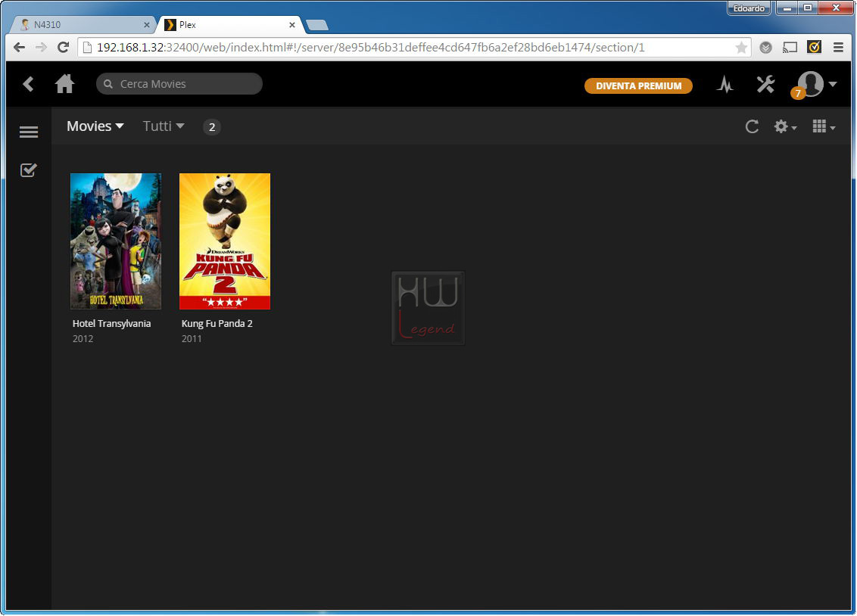Click the Edoardo profile button

(x=749, y=8)
